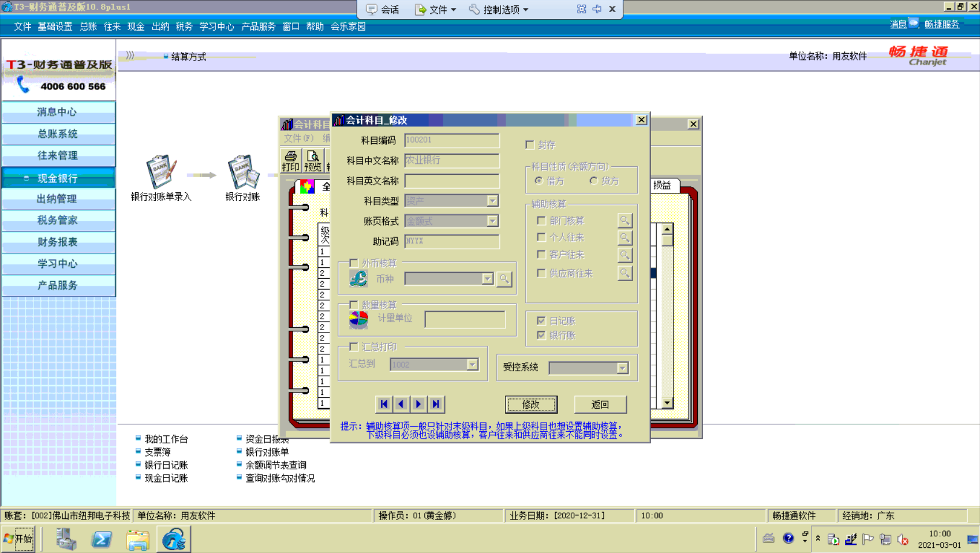This screenshot has width=980, height=553.
Task: Click the pound currency icon
Action: tap(358, 279)
